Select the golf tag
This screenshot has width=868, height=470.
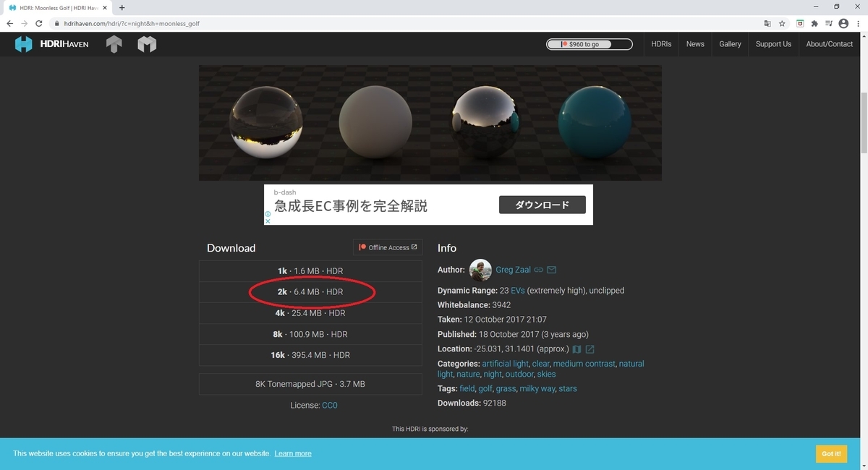click(x=485, y=388)
